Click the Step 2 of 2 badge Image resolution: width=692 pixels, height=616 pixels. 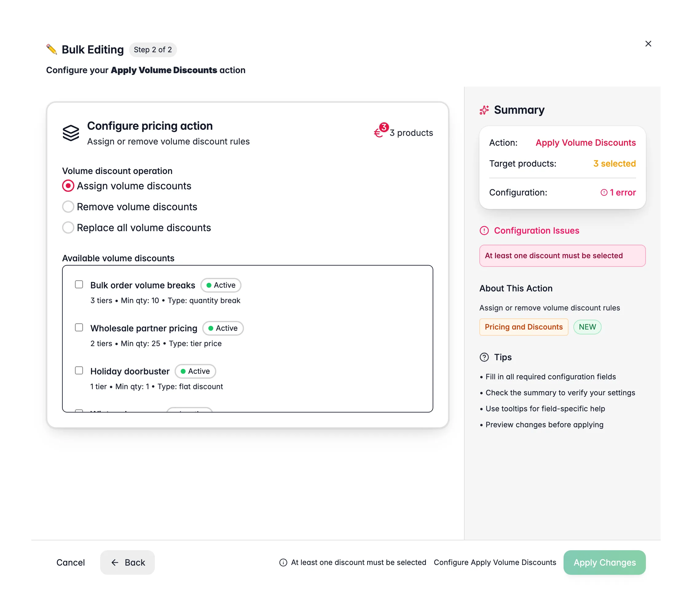(x=153, y=50)
